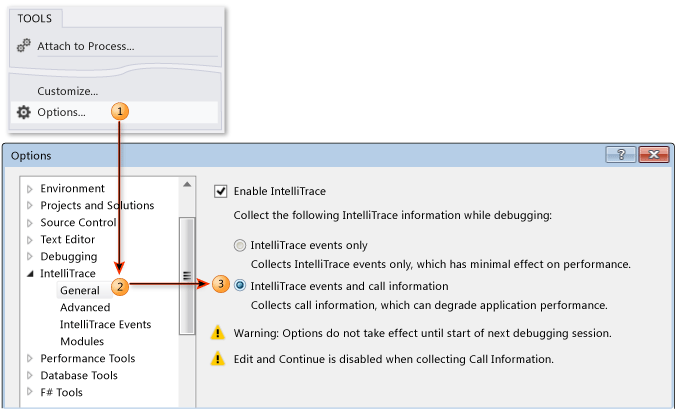The image size is (675, 410).
Task: Select IntelliTrace events and call information
Action: point(240,285)
